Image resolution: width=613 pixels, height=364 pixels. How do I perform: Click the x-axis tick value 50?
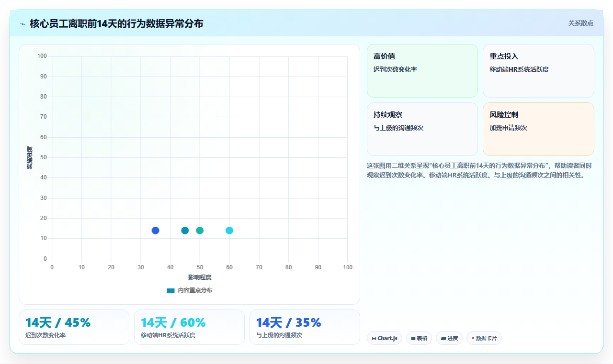[x=200, y=267]
